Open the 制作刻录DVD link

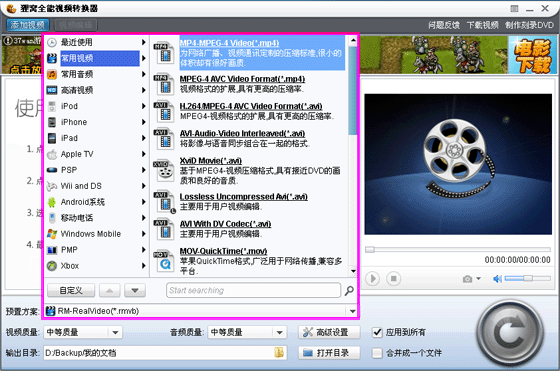coord(529,25)
